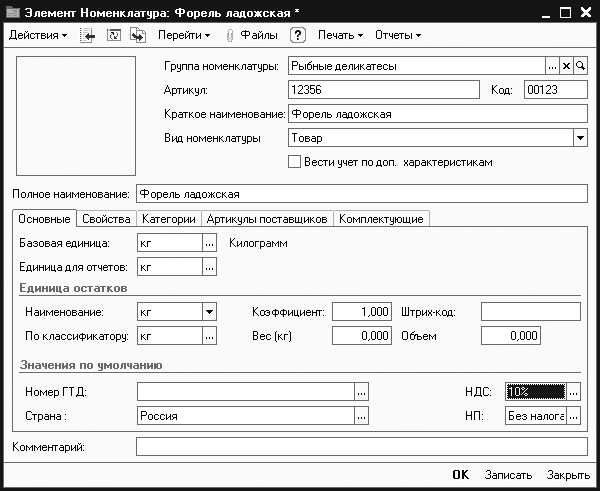Click the Вес (кг) field
This screenshot has width=600, height=491.
pos(362,336)
